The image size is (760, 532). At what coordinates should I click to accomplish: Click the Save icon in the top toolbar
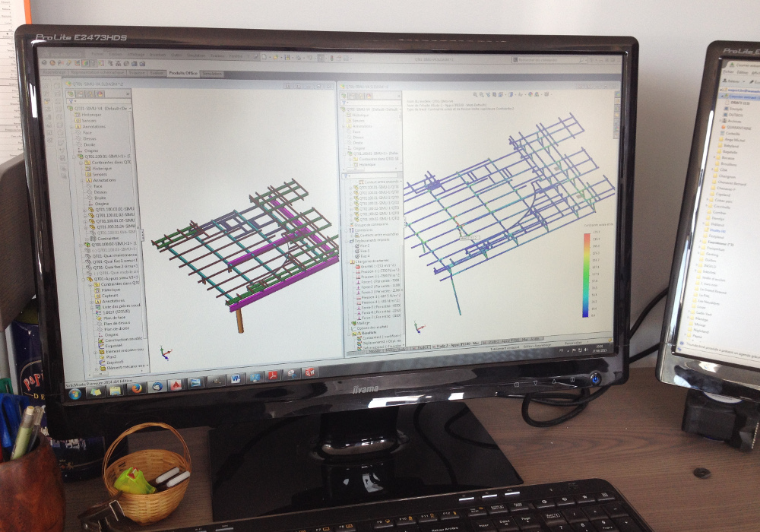point(287,58)
